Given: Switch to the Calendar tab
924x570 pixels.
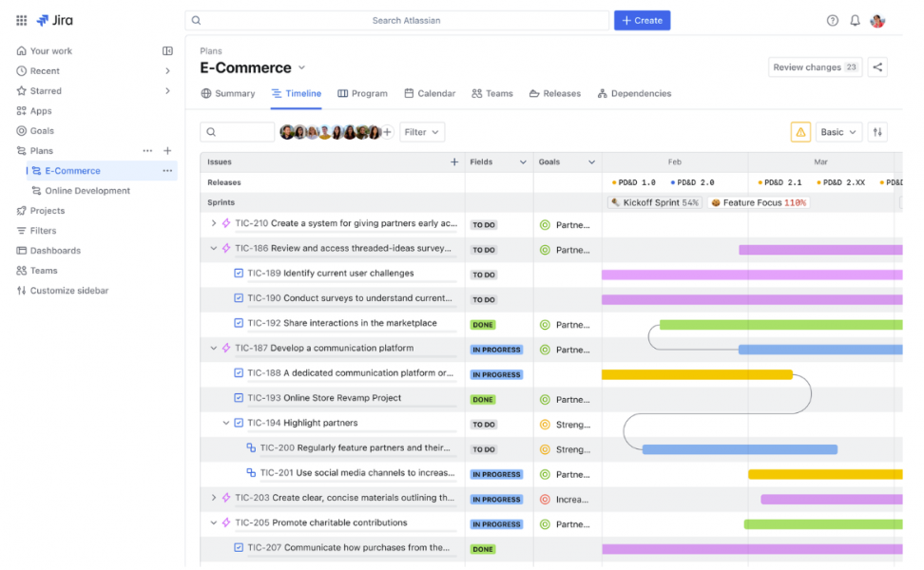Looking at the screenshot, I should tap(430, 93).
